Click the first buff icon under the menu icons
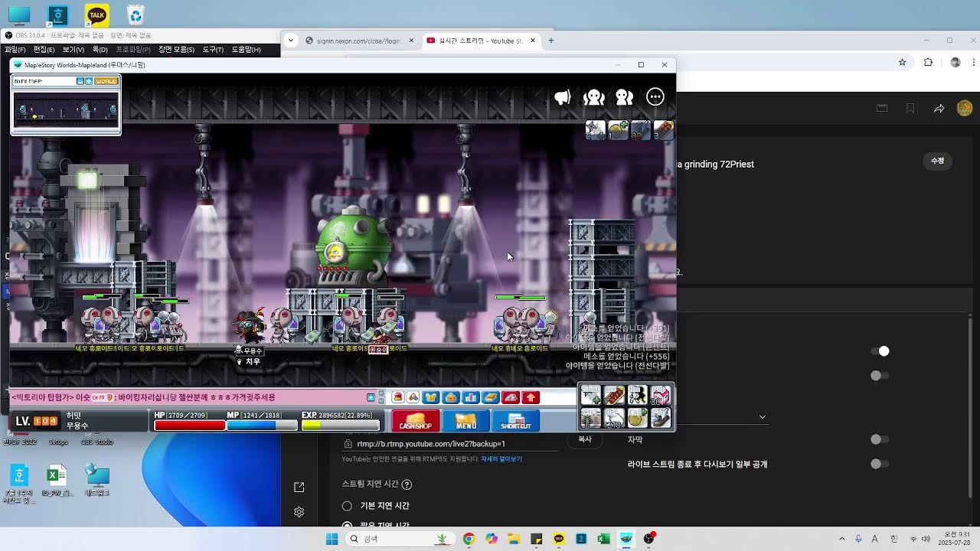Viewport: 980px width, 551px height. (x=595, y=130)
